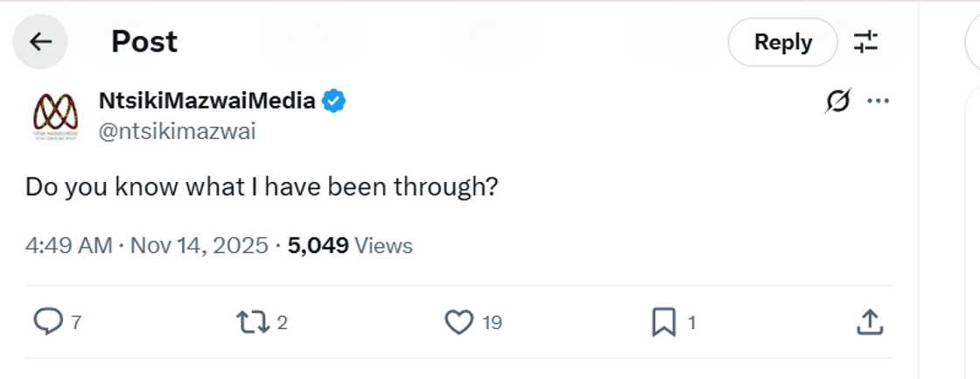Click the post text about being through
The width and height of the screenshot is (980, 379).
point(261,186)
